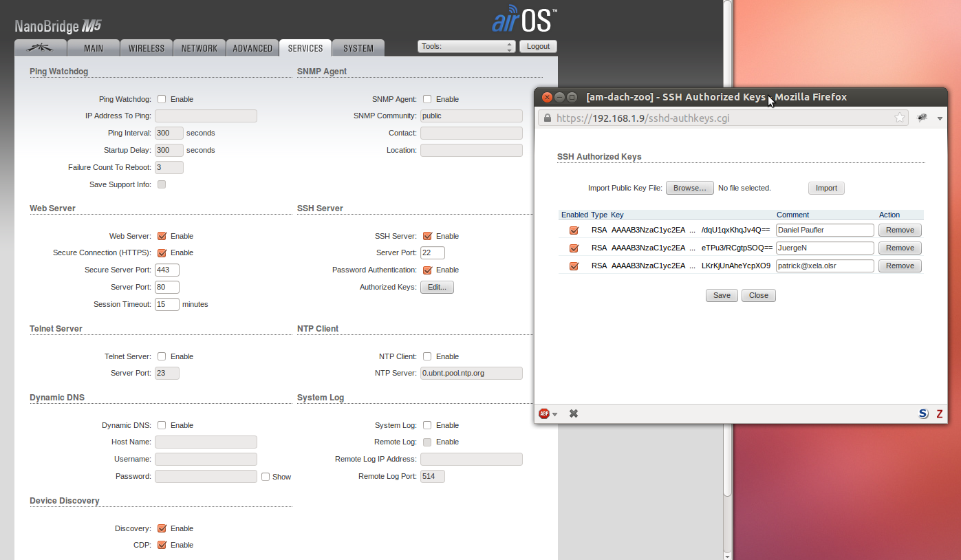Remove the JuergeN SSH key

coord(899,248)
